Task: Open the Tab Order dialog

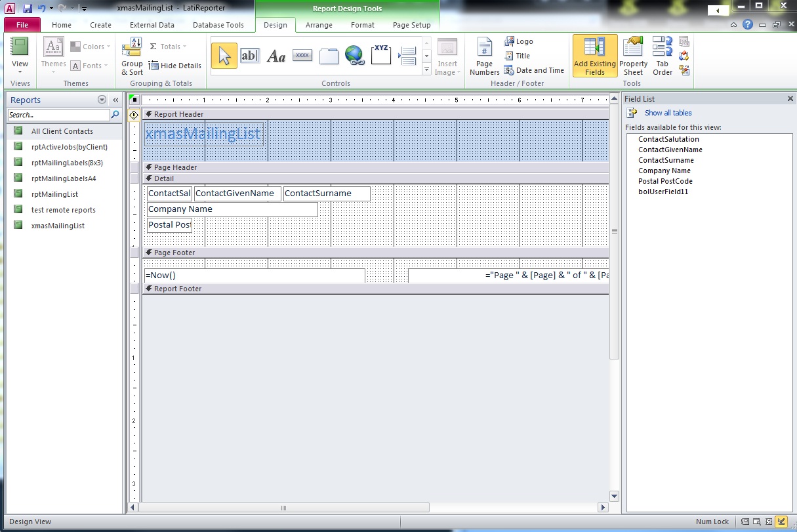Action: [663, 56]
